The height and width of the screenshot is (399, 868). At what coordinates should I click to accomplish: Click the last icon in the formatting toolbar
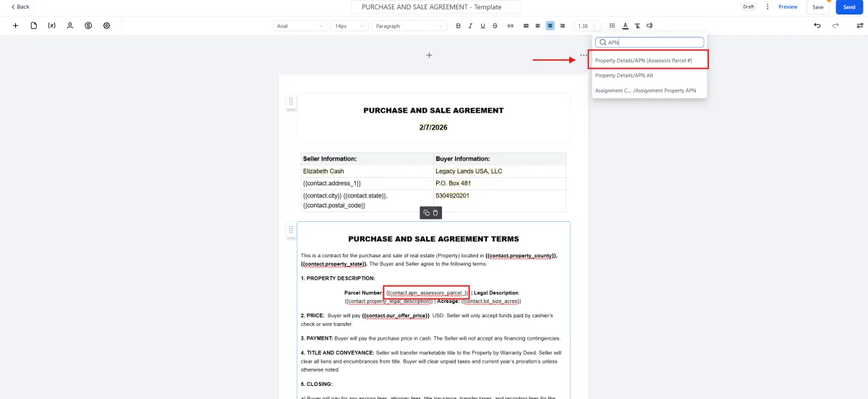(650, 25)
